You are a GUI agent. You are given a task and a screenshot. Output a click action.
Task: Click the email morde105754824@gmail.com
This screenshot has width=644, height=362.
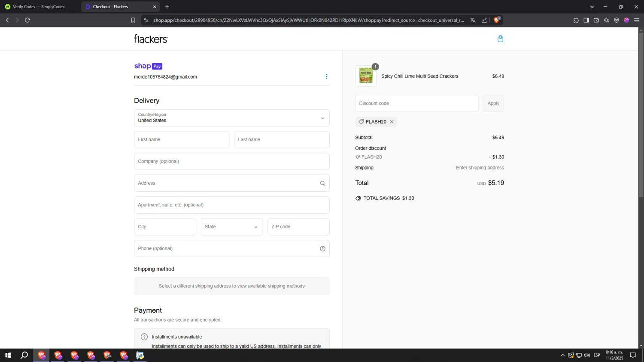tap(165, 77)
